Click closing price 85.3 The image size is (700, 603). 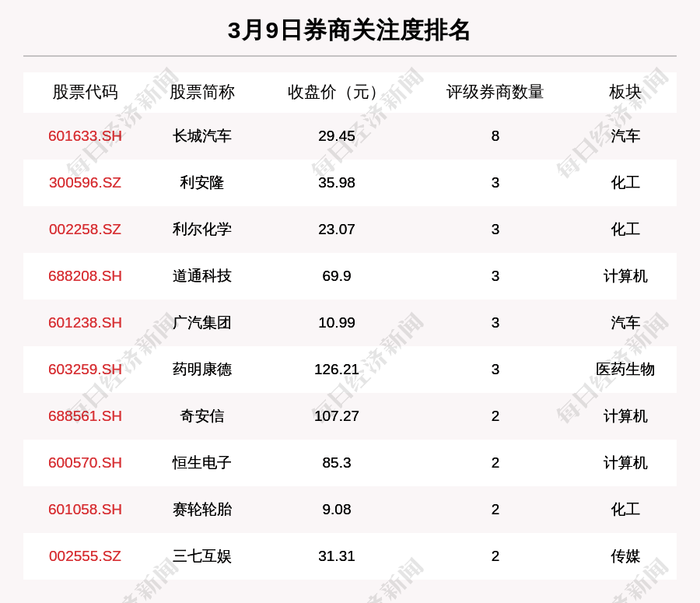pyautogui.click(x=337, y=463)
